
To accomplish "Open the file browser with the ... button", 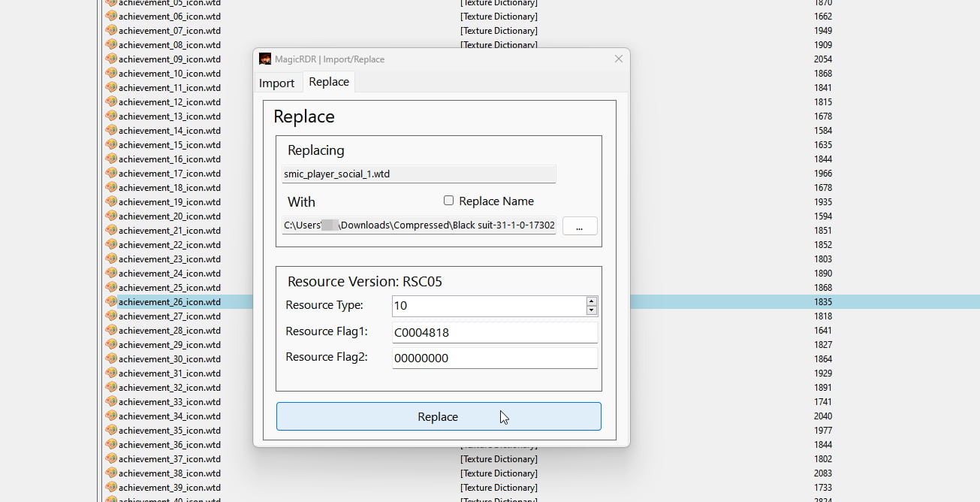I will tap(579, 225).
